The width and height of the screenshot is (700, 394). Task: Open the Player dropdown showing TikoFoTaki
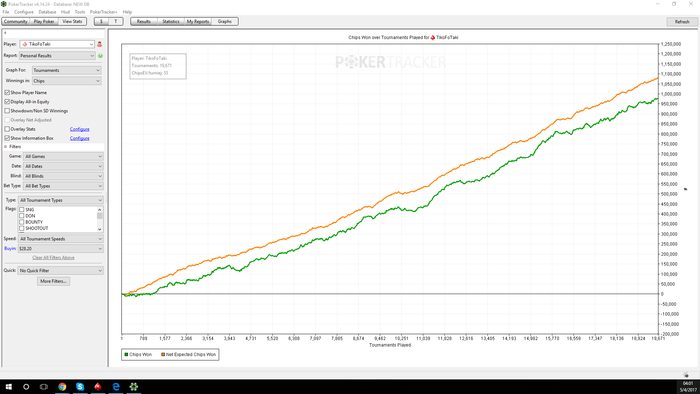point(57,44)
